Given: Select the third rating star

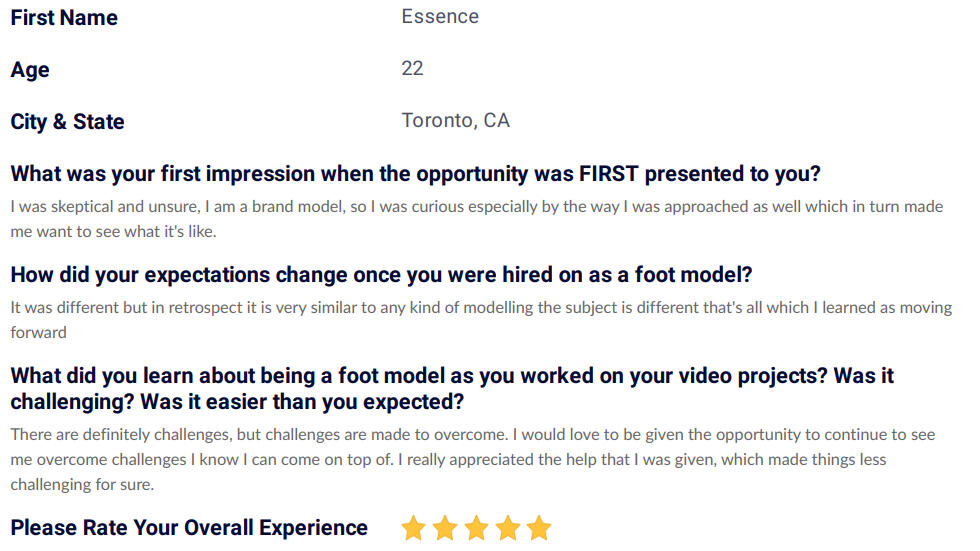Looking at the screenshot, I should tap(476, 528).
